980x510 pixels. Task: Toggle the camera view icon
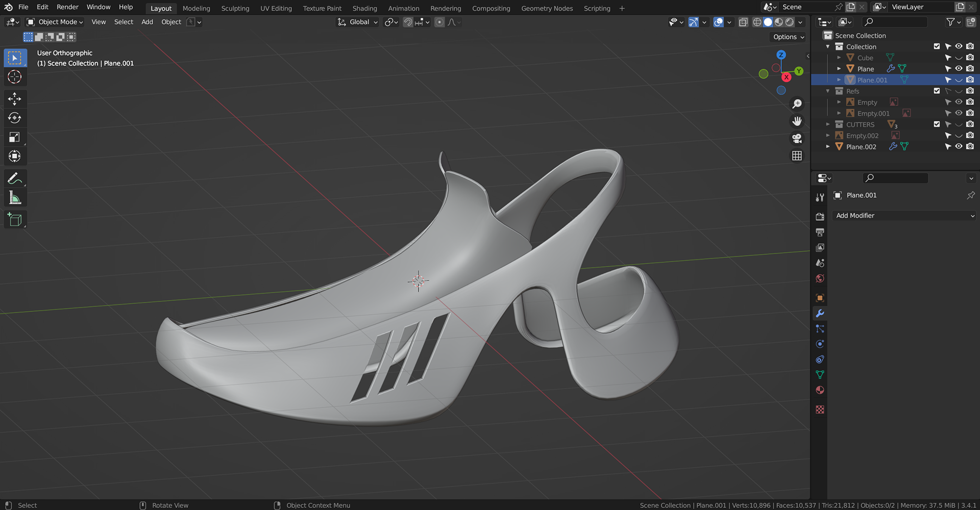coord(797,138)
